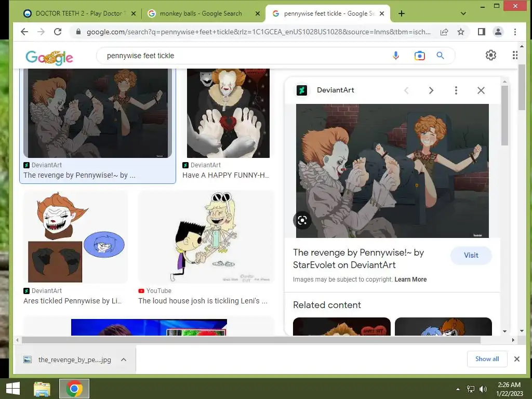Open the volume tray icon
This screenshot has width=532, height=399.
click(x=483, y=389)
